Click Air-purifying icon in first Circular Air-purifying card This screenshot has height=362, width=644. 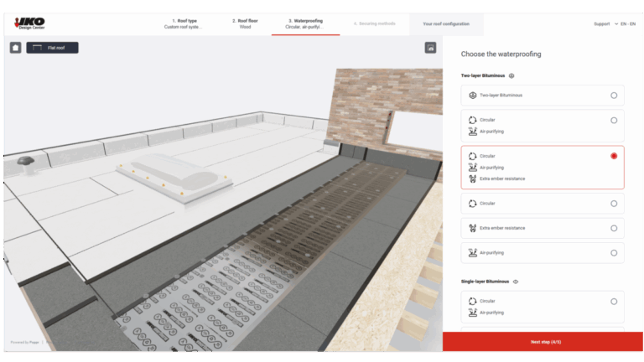[473, 132]
